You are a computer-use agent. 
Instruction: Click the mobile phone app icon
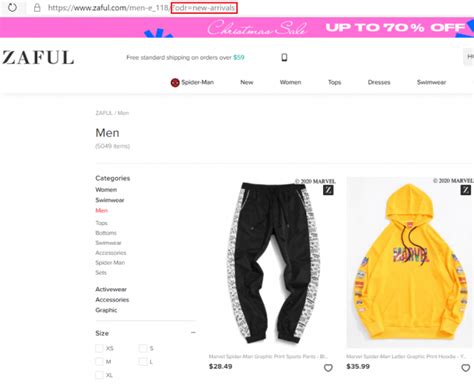tap(284, 58)
